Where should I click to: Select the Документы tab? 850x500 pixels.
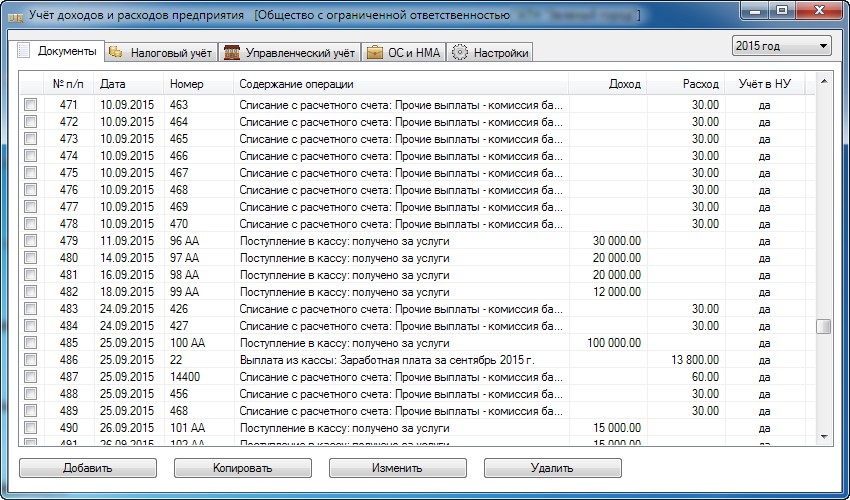point(56,51)
